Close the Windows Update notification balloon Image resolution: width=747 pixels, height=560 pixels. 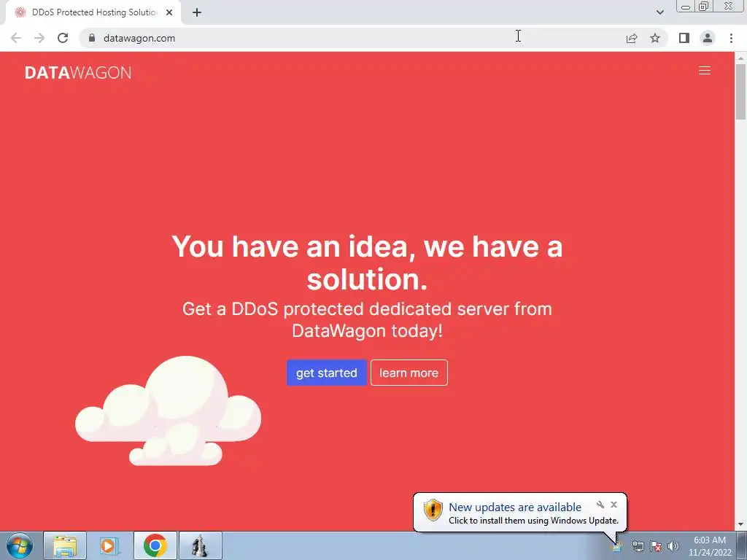click(x=614, y=505)
